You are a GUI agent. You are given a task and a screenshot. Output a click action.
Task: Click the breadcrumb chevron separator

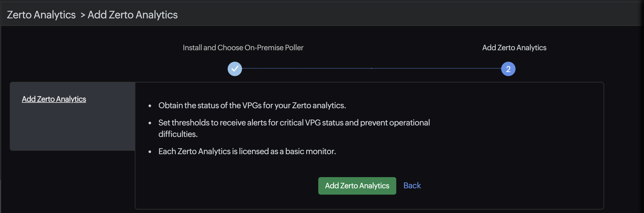(83, 15)
